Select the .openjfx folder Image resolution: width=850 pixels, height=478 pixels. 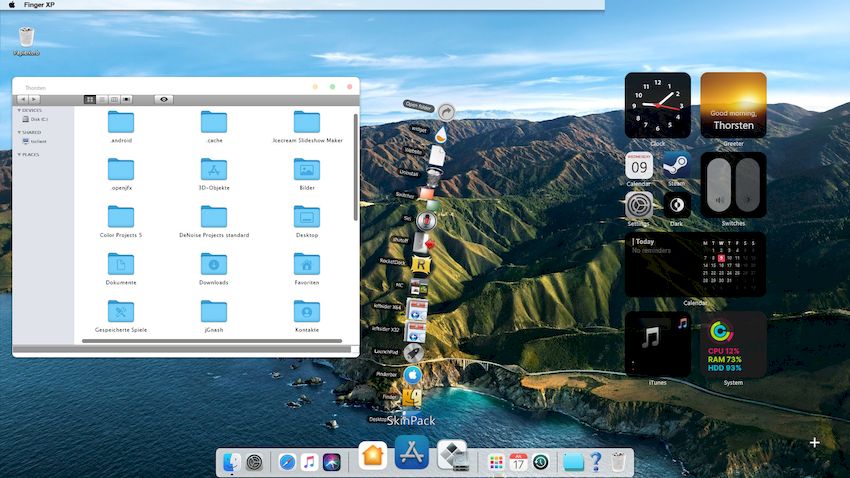121,174
